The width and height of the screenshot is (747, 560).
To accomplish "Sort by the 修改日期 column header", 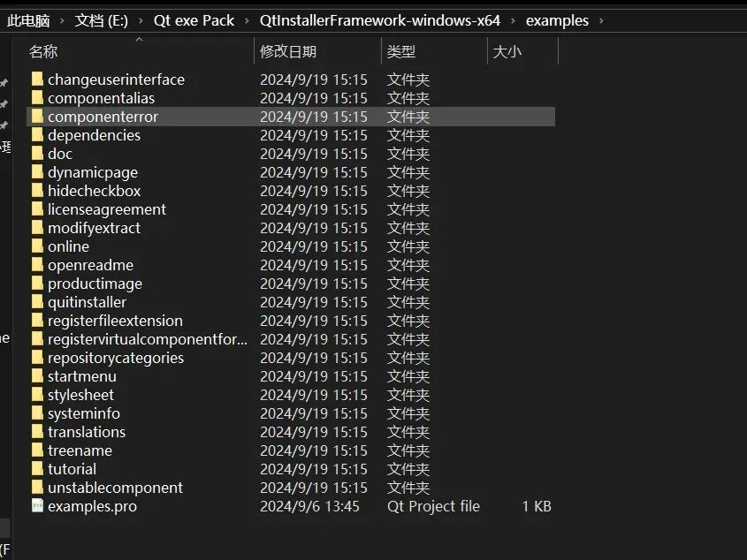I will 288,51.
